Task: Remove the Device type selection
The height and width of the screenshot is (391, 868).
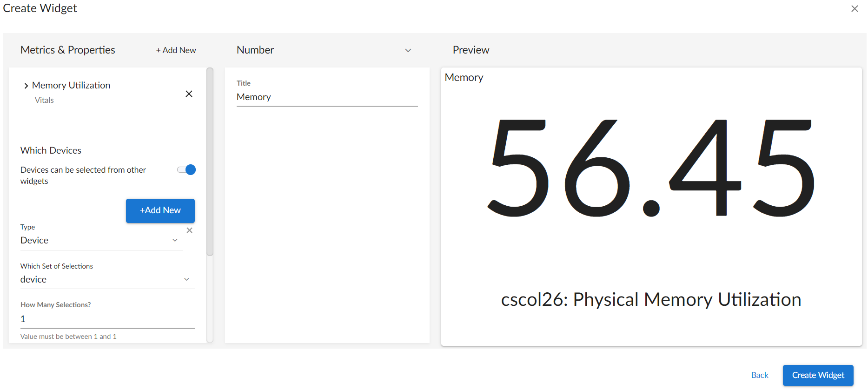Action: point(190,230)
